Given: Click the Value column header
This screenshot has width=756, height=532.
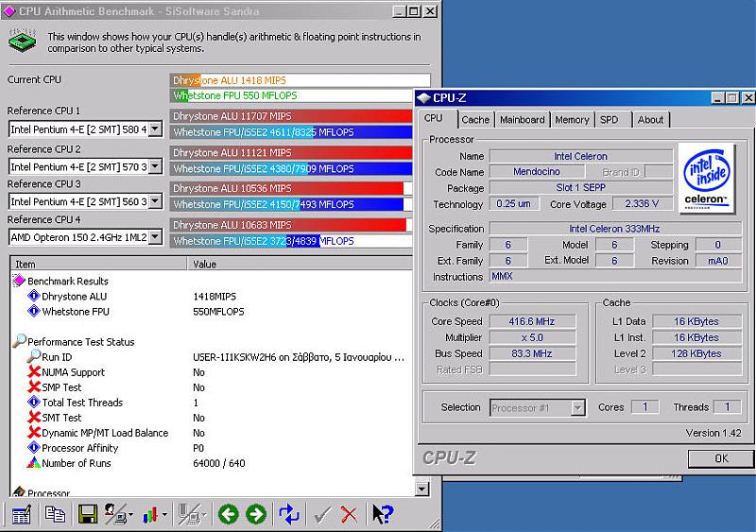Looking at the screenshot, I should pos(300,264).
